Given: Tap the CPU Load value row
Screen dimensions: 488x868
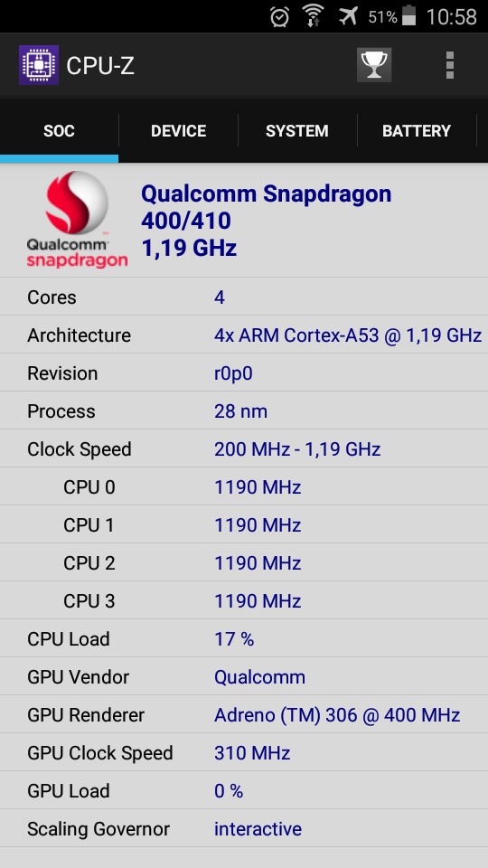Looking at the screenshot, I should 244,639.
